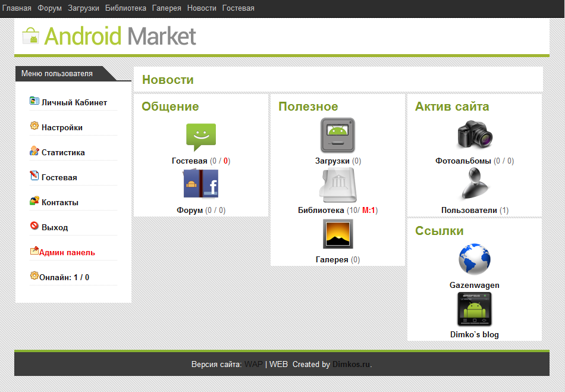Open the Статистика sidebar link
Image resolution: width=565 pixels, height=392 pixels.
coord(63,152)
